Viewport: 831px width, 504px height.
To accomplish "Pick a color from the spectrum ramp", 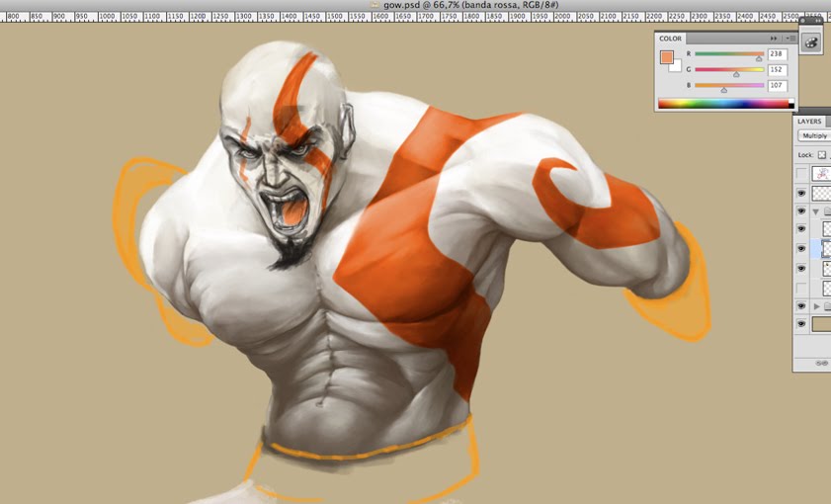I will (x=723, y=104).
